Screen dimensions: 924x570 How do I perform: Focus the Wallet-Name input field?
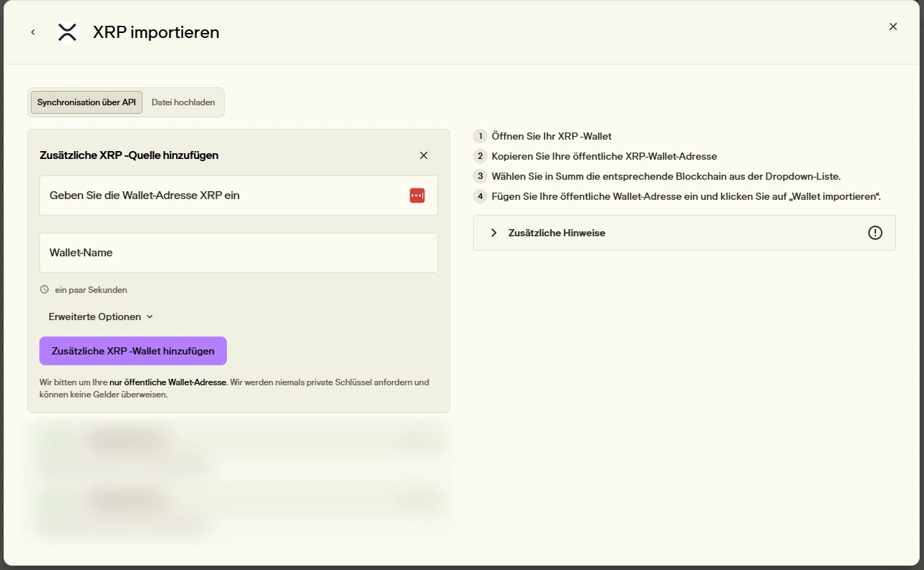pos(238,253)
